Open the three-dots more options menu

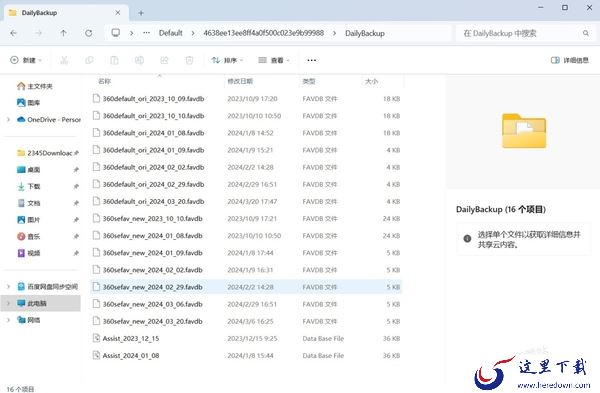click(311, 60)
